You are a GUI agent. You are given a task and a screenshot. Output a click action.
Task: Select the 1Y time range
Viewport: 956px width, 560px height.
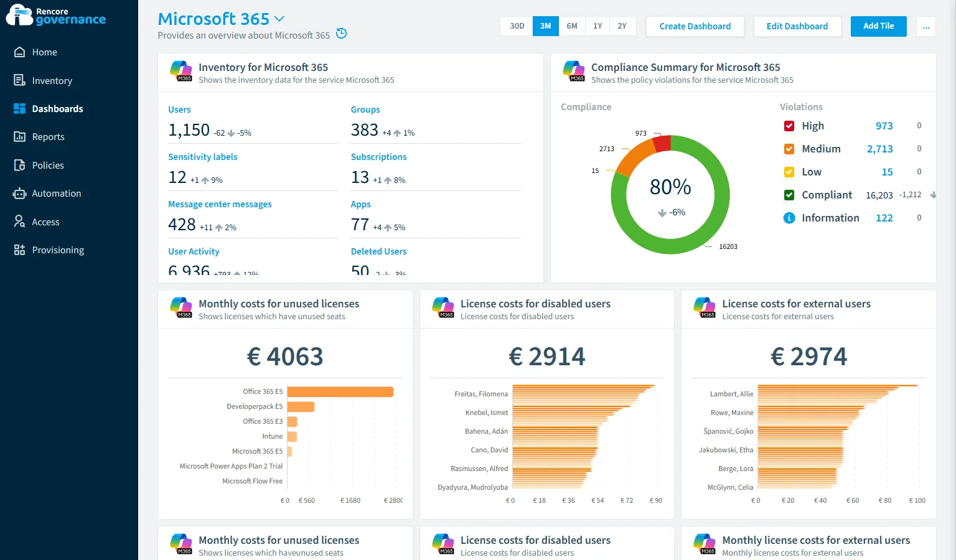(597, 26)
